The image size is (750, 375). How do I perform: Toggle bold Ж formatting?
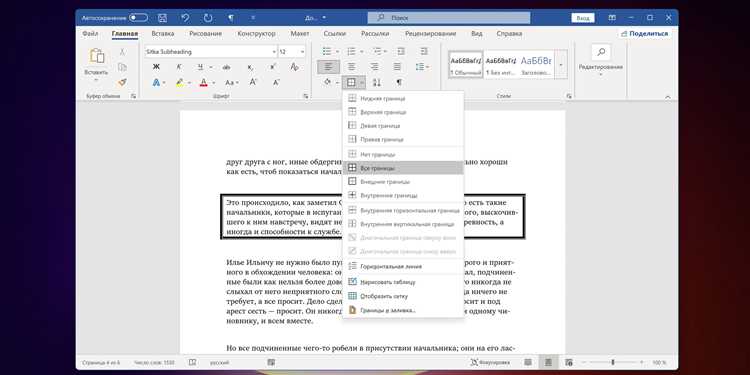(156, 67)
